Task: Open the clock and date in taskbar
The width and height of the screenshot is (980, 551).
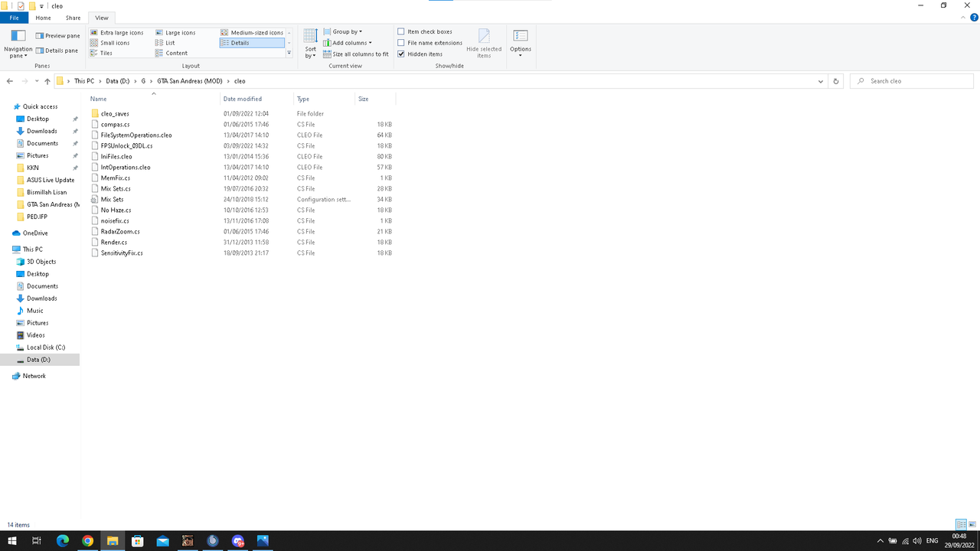Action: (959, 541)
